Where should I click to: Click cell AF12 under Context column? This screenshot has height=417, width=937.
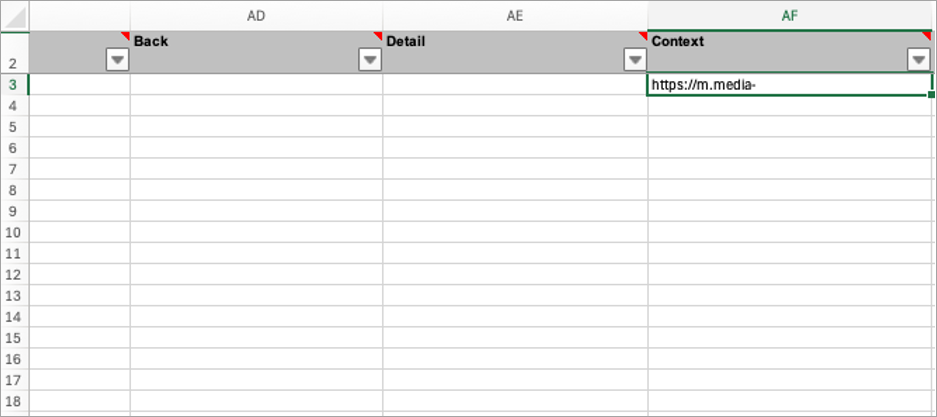[x=790, y=274]
